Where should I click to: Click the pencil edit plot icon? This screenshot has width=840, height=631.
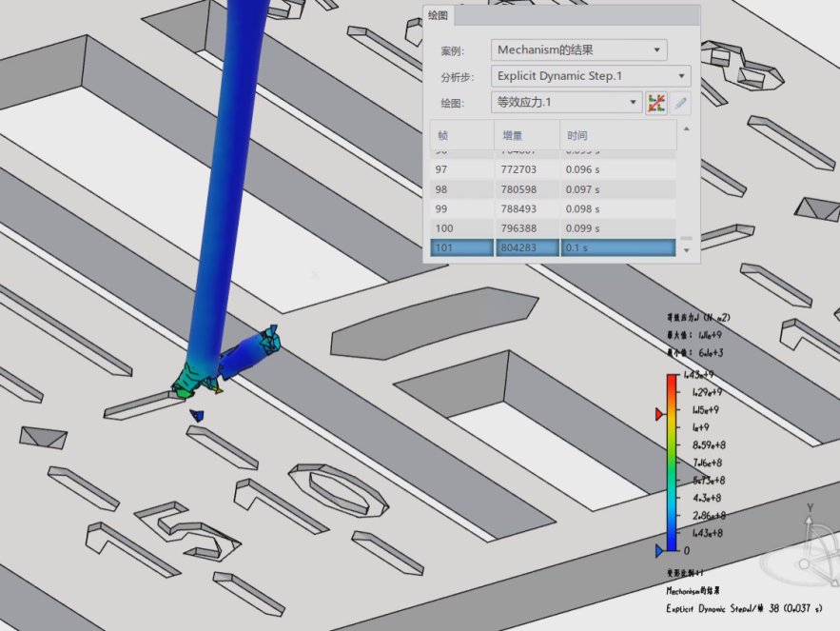[680, 103]
